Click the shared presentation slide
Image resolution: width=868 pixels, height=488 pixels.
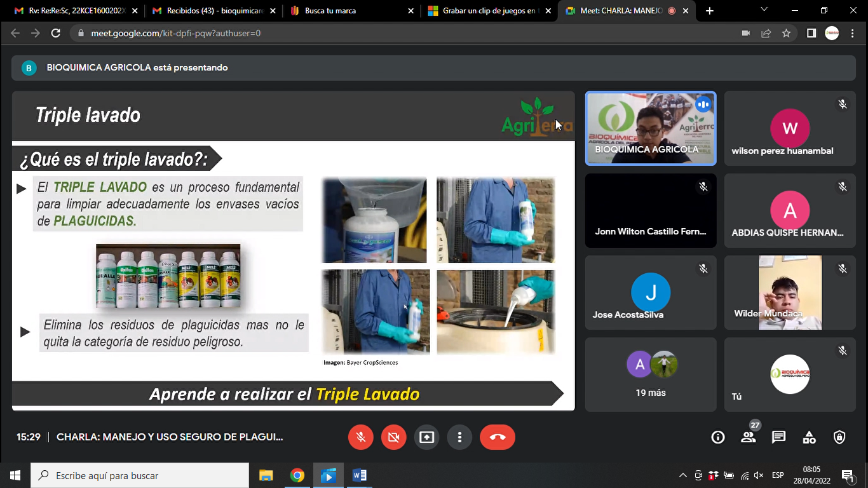pos(293,250)
